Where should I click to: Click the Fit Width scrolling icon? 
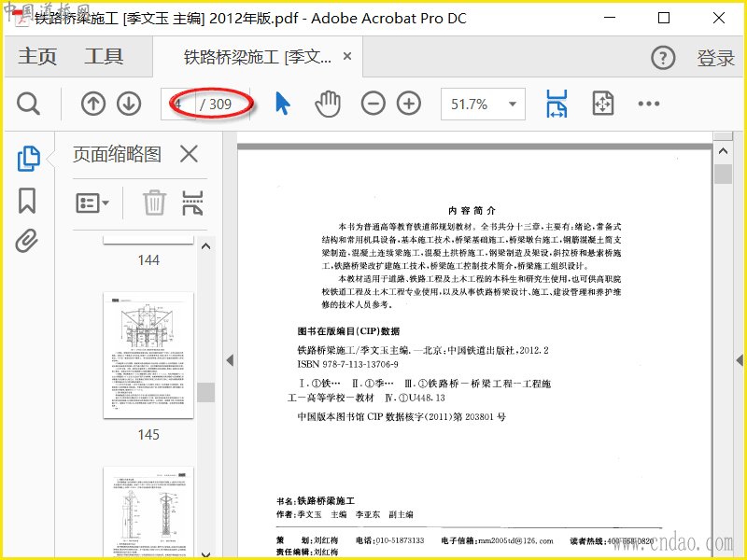[557, 104]
